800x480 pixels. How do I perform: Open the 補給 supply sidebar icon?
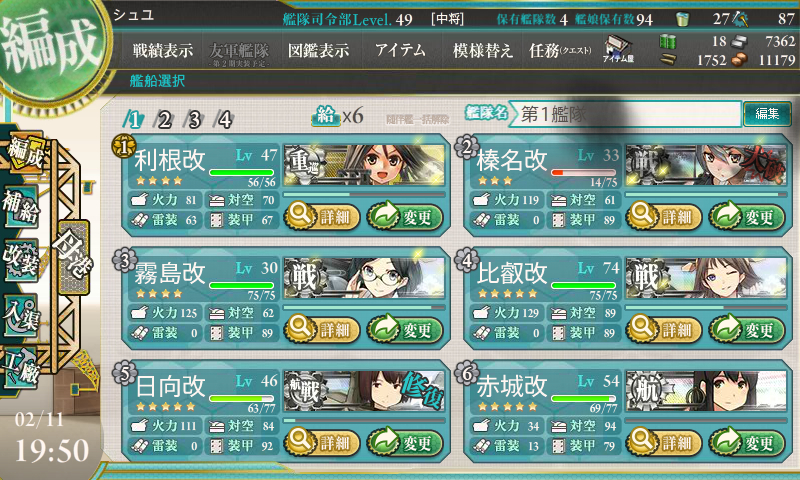21,206
